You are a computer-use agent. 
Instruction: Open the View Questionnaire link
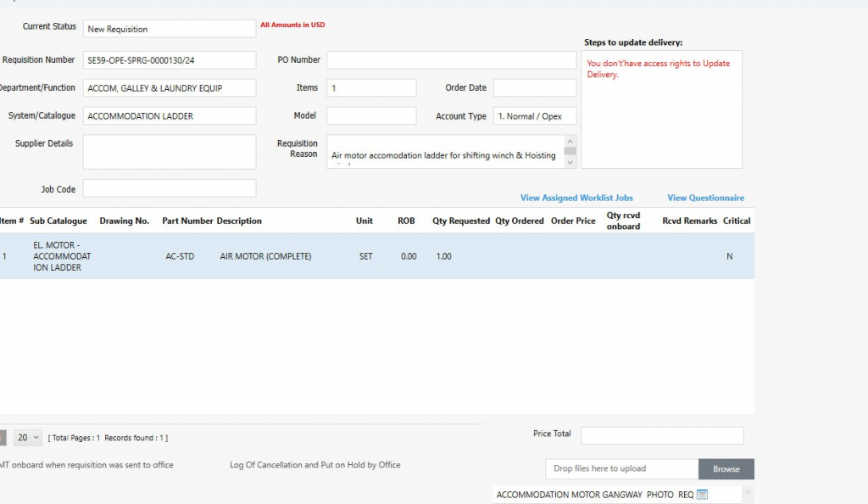click(705, 198)
